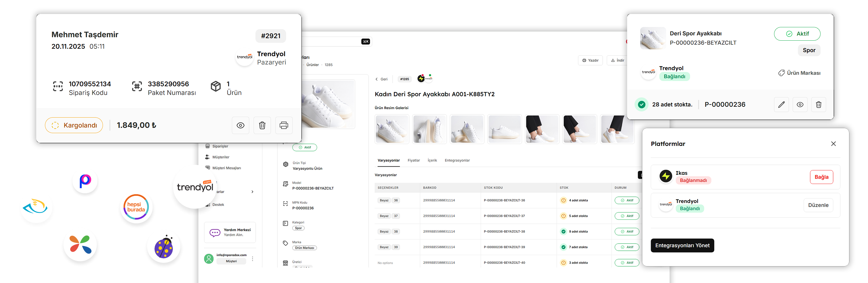The image size is (868, 283).
Task: Click the purple ladybug marketplace icon
Action: pyautogui.click(x=163, y=246)
